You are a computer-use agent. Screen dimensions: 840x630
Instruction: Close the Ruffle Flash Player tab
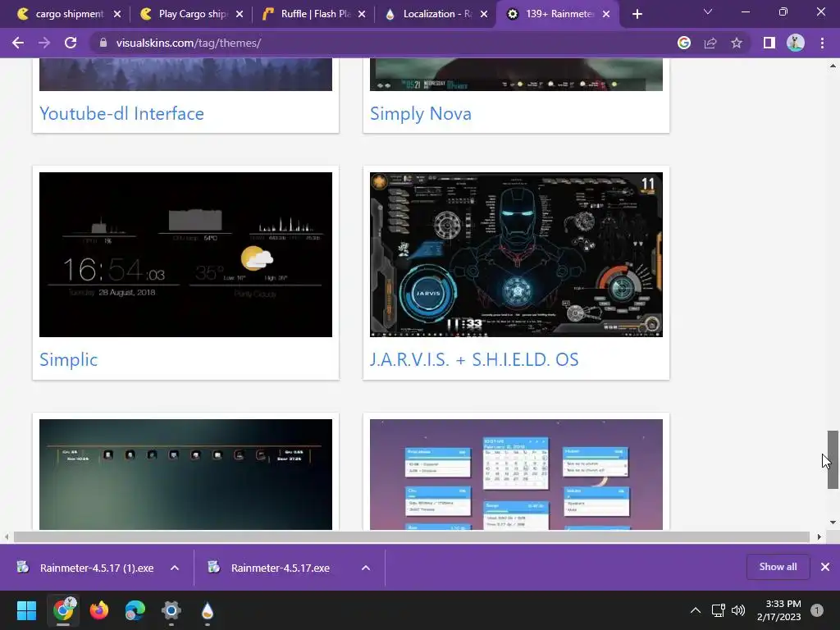(362, 14)
